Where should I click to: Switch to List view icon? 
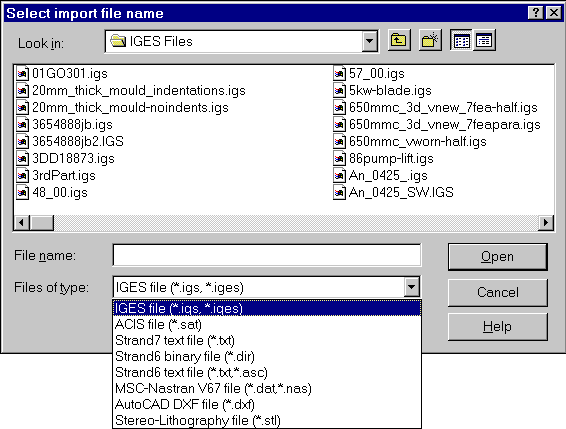461,40
